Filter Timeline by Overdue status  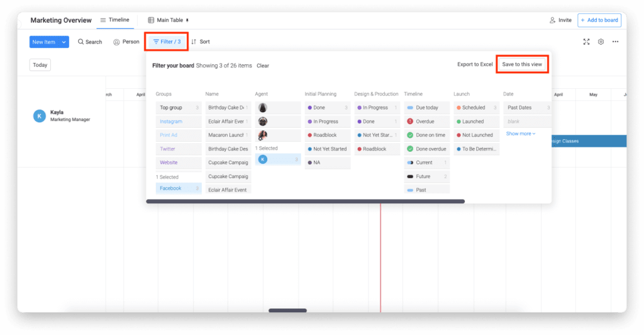[427, 122]
